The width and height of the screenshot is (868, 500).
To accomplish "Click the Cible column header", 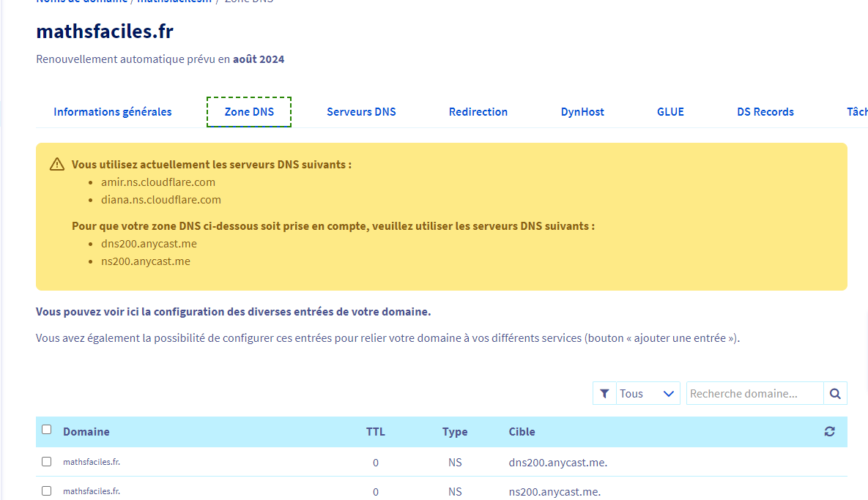I will coord(522,432).
